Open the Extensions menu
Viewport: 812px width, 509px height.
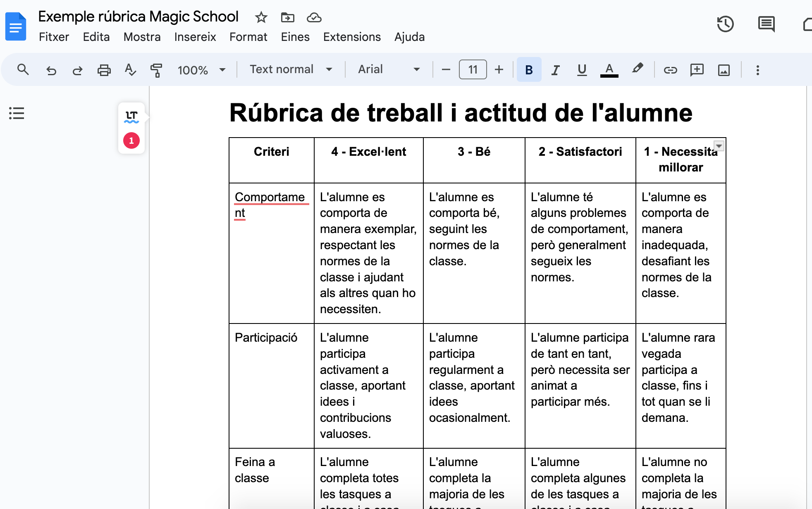tap(352, 37)
